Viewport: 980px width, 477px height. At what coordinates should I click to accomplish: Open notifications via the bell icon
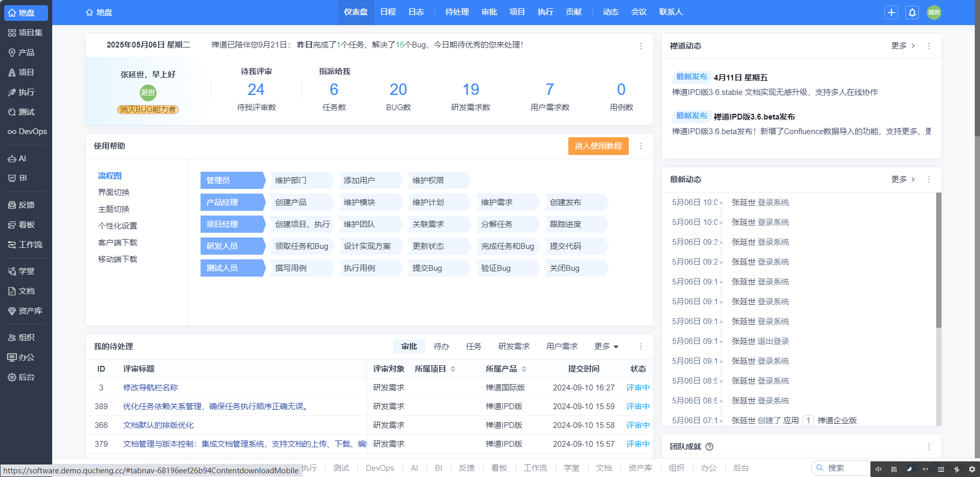pyautogui.click(x=912, y=13)
